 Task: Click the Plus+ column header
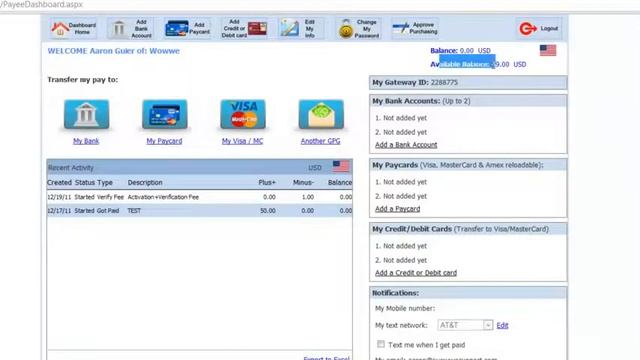(267, 182)
